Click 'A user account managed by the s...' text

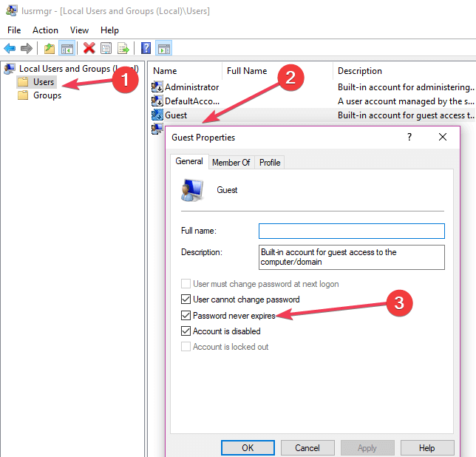(406, 101)
